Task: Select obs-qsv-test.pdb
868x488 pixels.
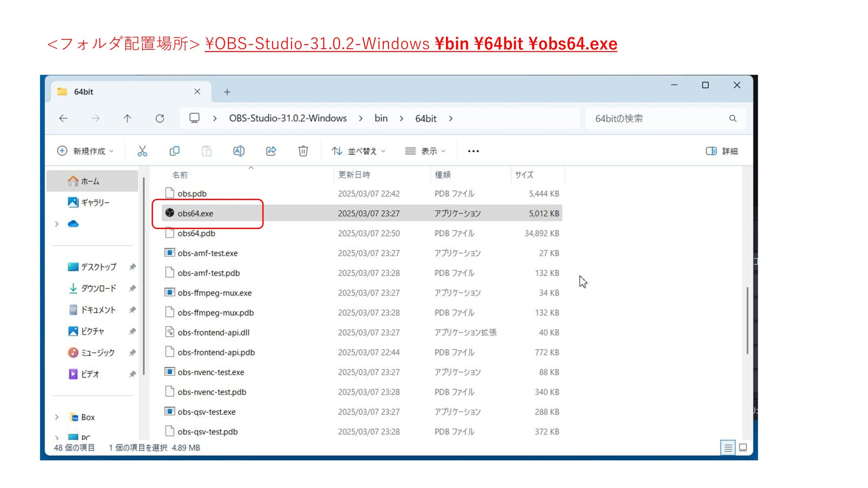Action: pyautogui.click(x=362, y=432)
